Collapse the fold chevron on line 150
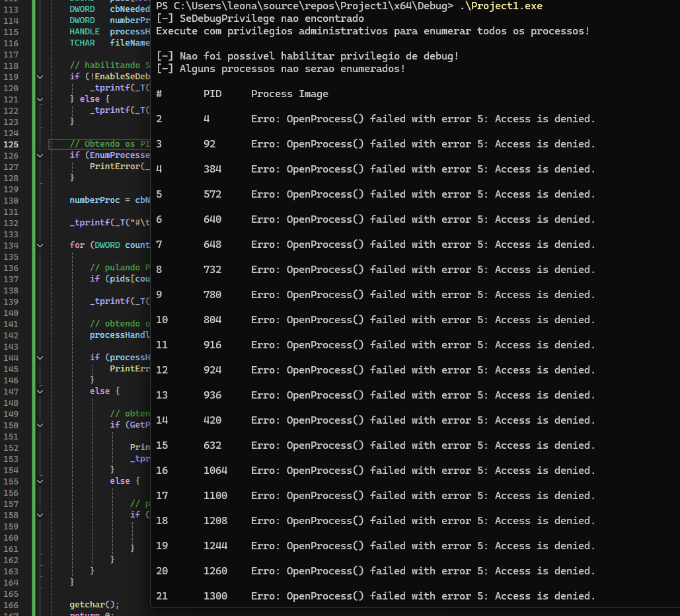Viewport: 680px width, 616px height. 40,425
